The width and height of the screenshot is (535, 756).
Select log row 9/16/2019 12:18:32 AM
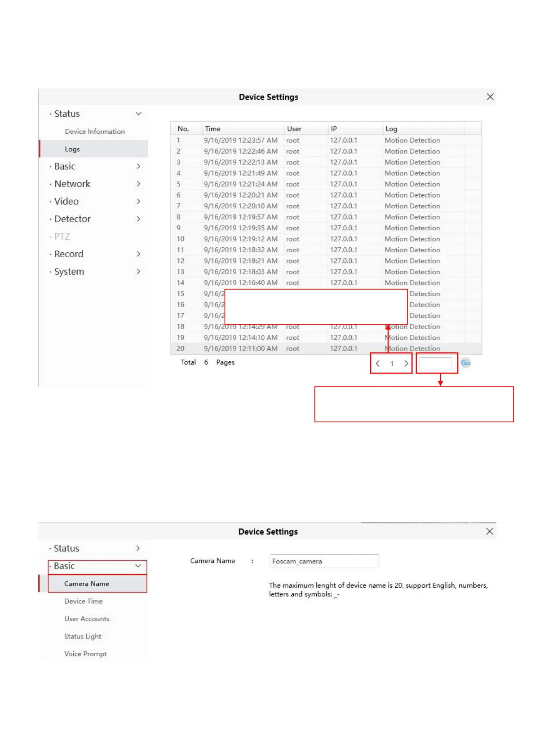coord(326,250)
